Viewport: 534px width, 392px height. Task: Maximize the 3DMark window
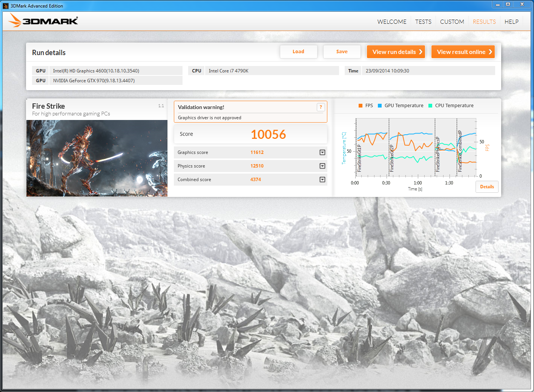pyautogui.click(x=508, y=4)
